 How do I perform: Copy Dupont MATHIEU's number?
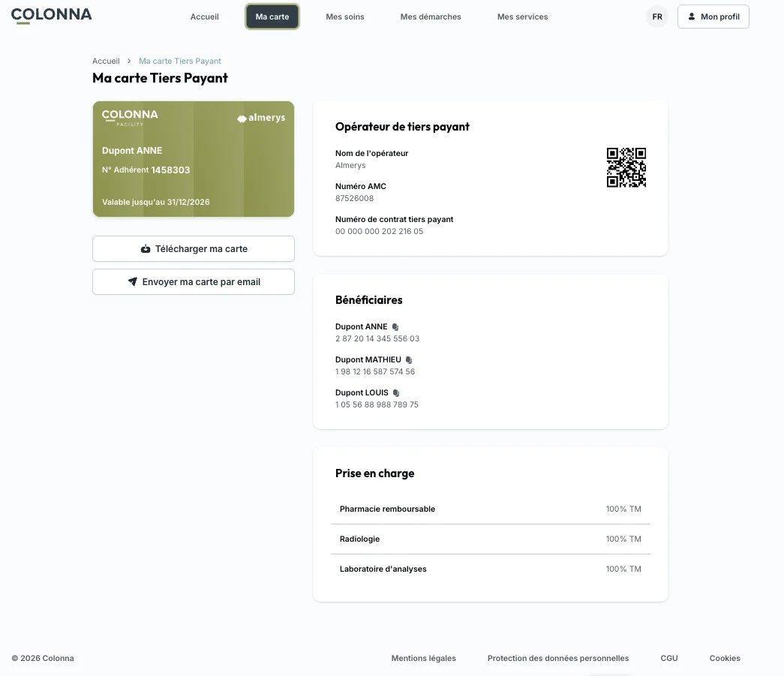pyautogui.click(x=409, y=360)
